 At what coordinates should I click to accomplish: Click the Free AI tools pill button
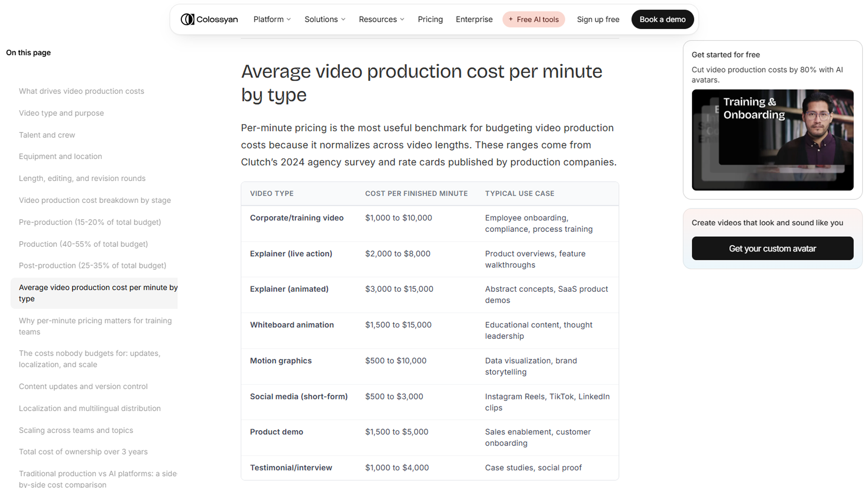coord(533,19)
